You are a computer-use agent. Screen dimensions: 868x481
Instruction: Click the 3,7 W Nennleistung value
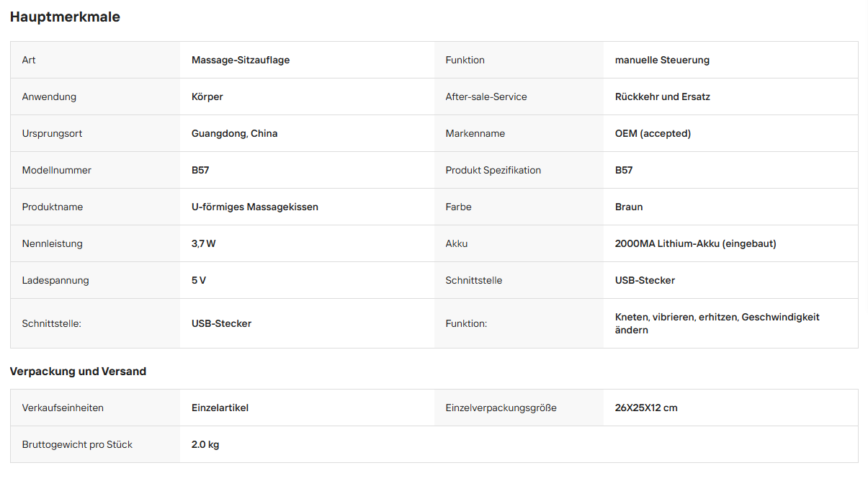pyautogui.click(x=204, y=243)
